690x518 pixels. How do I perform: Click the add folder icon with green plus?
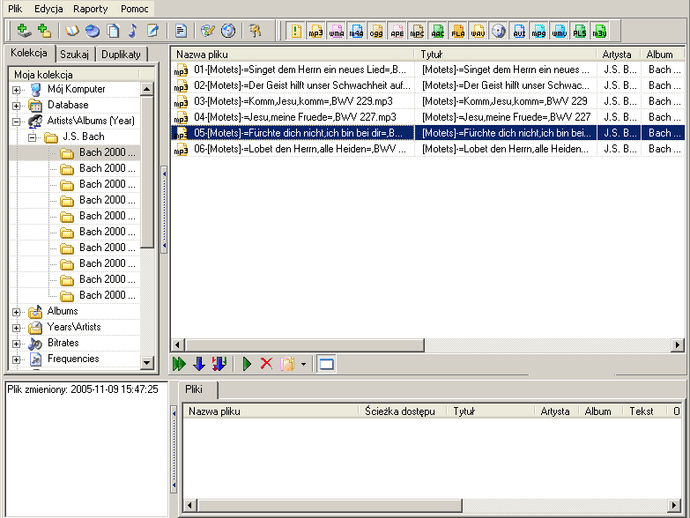click(x=44, y=31)
